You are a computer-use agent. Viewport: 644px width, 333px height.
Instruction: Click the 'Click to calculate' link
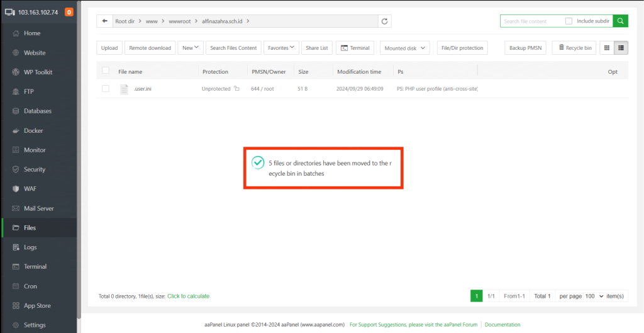pos(188,296)
